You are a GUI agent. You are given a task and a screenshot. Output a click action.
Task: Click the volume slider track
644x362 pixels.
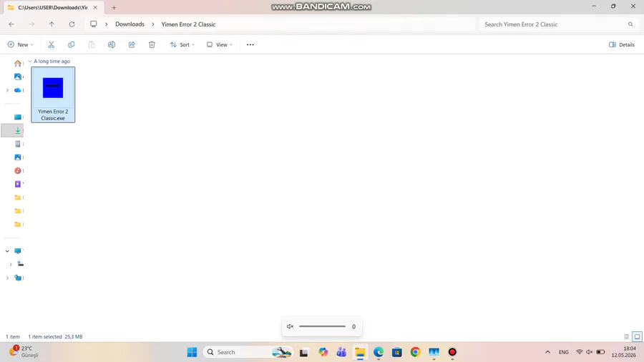pos(322,326)
